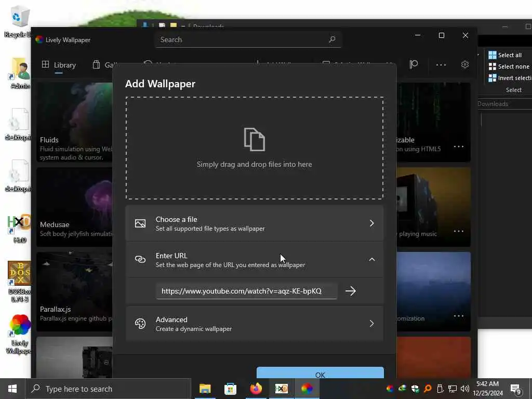The height and width of the screenshot is (399, 532).
Task: Open the Gallery tab
Action: 103,65
